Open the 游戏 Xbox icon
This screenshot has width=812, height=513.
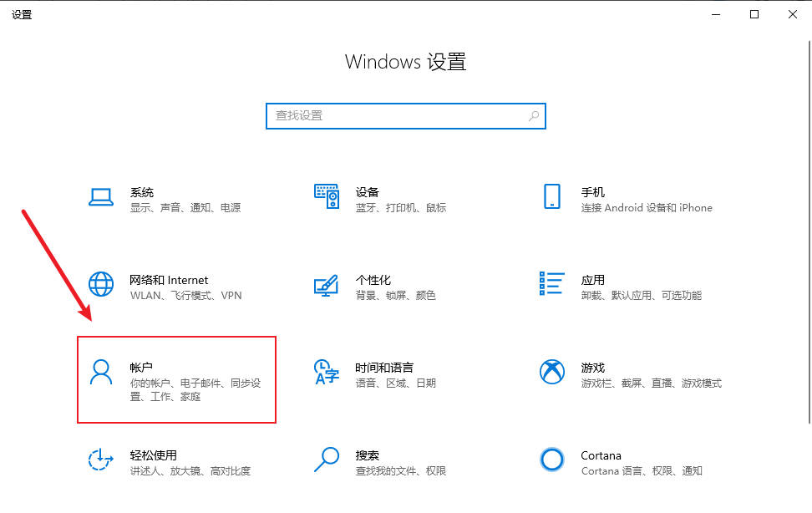tap(552, 372)
